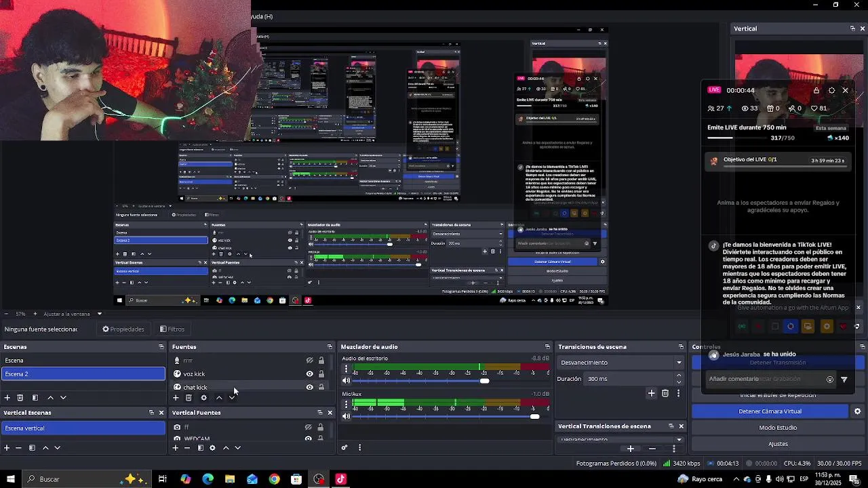The height and width of the screenshot is (488, 868).
Task: Move scene down in Escenas panel
Action: tap(63, 398)
